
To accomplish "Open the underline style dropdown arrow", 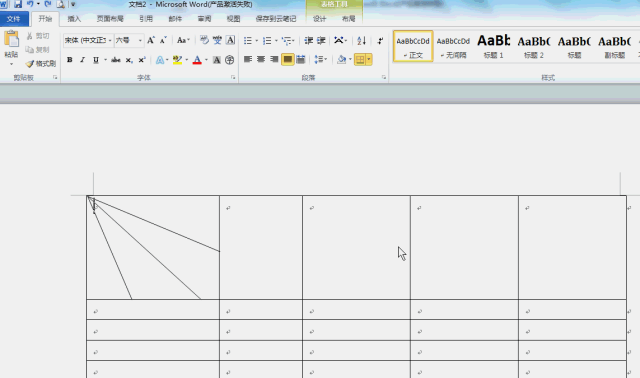I will pos(105,60).
